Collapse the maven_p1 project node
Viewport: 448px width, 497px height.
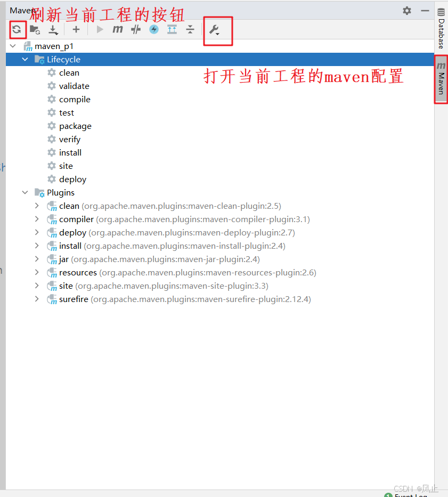pyautogui.click(x=13, y=46)
